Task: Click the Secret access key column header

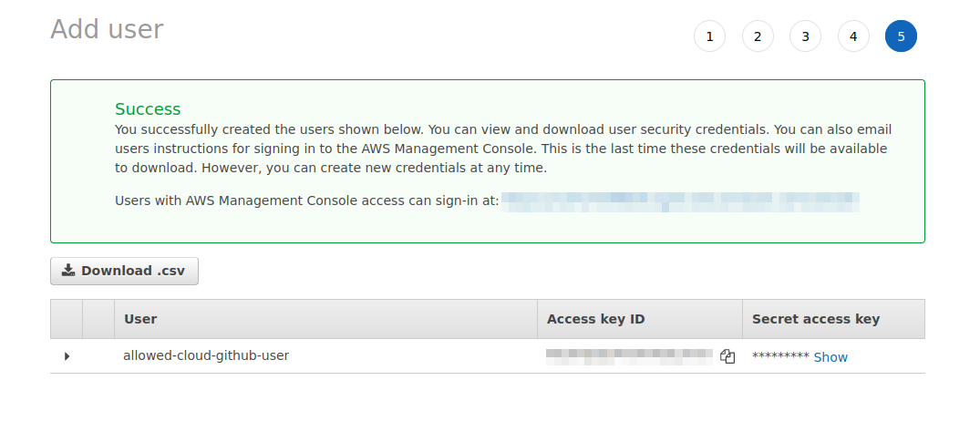Action: tap(815, 319)
